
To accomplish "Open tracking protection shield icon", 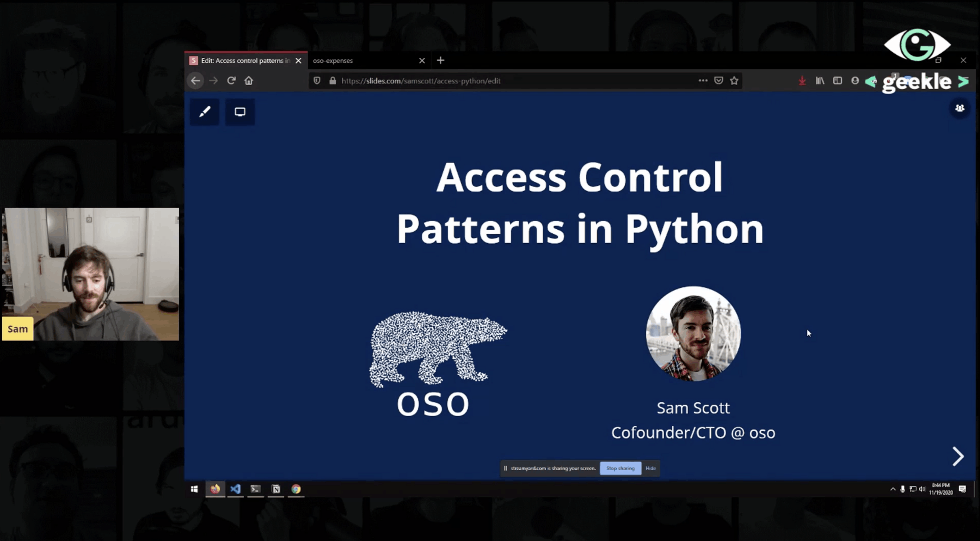I will click(317, 81).
